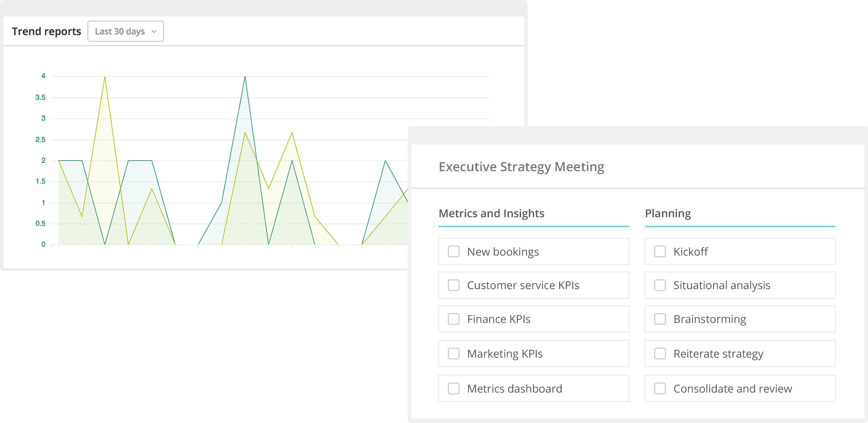Image resolution: width=868 pixels, height=423 pixels.
Task: Click the yellow-green peak at value 4
Action: [x=104, y=76]
